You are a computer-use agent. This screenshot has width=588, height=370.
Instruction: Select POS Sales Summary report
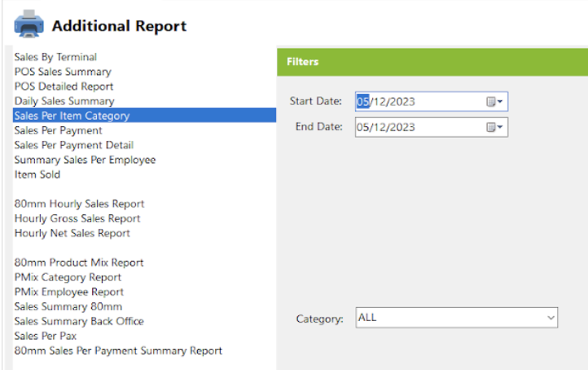point(63,72)
